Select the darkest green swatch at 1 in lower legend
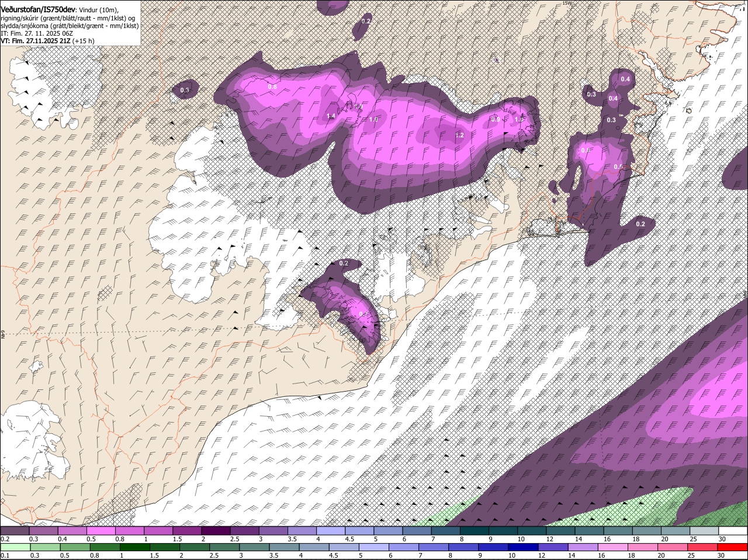Image resolution: width=748 pixels, height=560 pixels. coord(134,547)
